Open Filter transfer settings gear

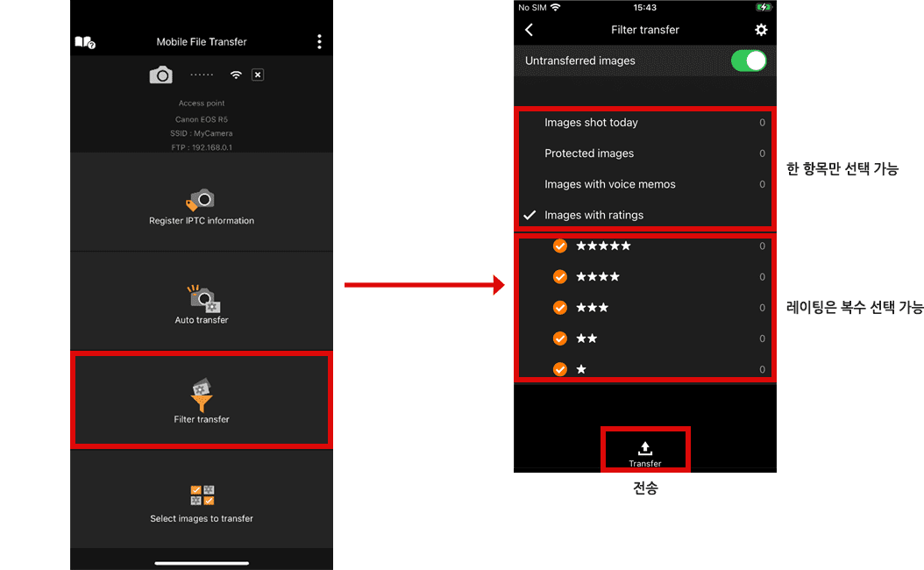click(x=761, y=30)
